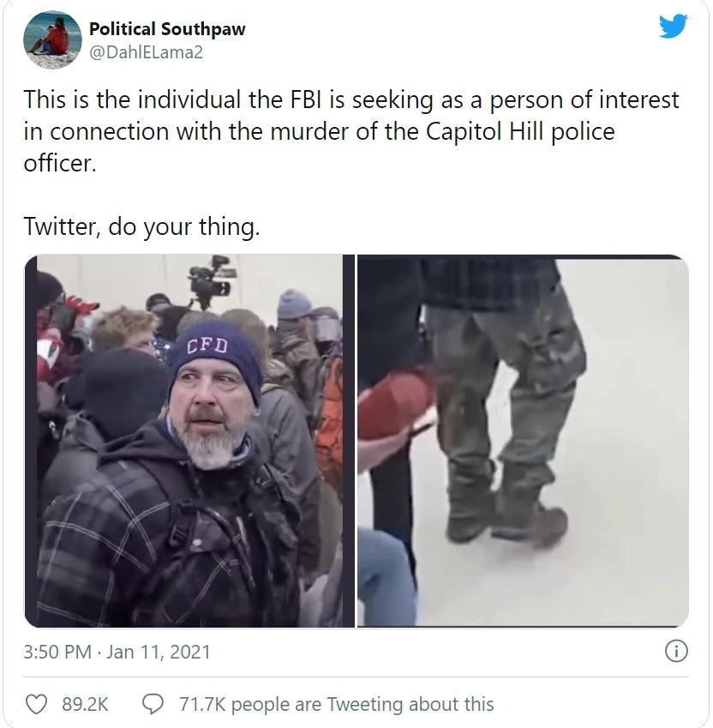Viewport: 713px width, 728px height.
Task: Click the Jan 11, 2021 date
Action: click(159, 652)
